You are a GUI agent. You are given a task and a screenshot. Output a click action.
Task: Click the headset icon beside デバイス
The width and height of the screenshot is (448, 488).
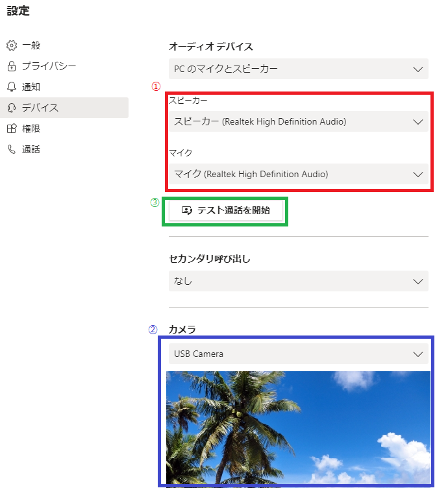coord(12,108)
